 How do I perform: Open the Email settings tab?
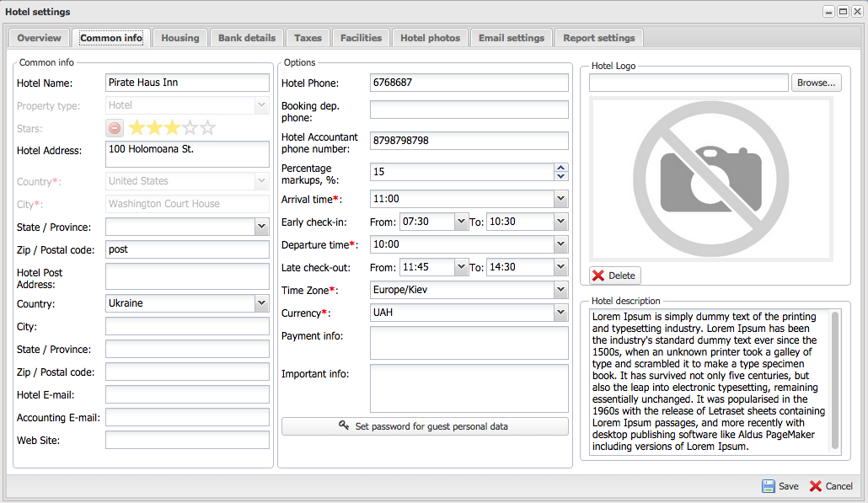[512, 38]
